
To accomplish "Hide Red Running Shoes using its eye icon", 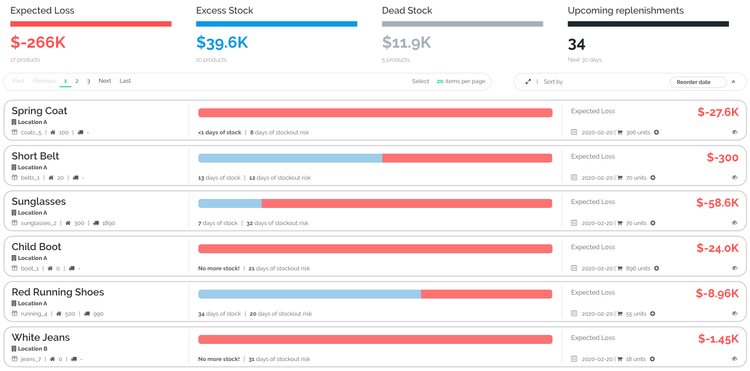I will [x=735, y=314].
